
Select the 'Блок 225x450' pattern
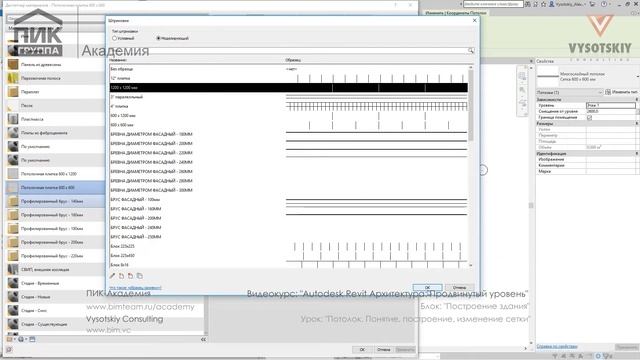[289, 256]
